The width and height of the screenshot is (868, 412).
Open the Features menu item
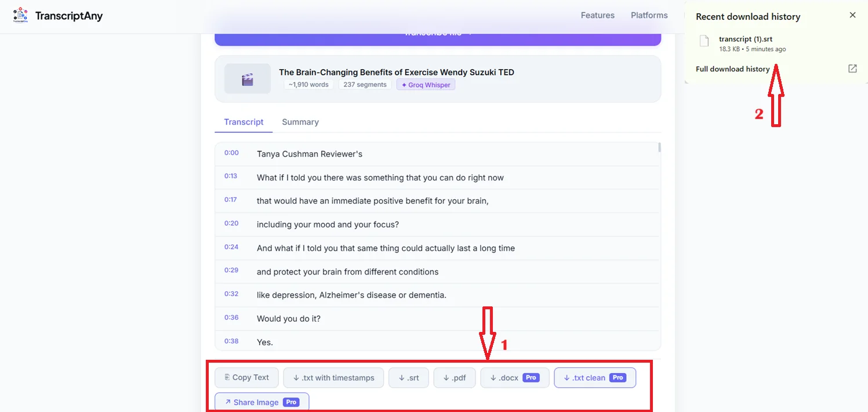click(x=598, y=15)
